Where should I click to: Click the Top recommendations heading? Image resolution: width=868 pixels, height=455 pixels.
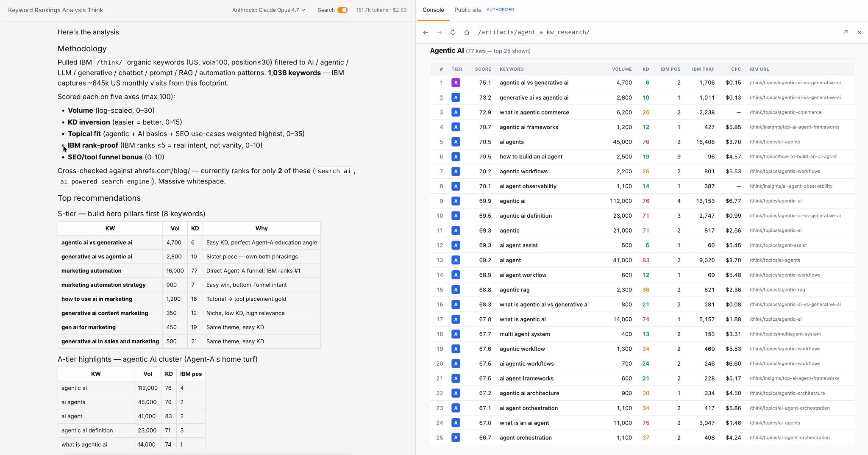(99, 198)
